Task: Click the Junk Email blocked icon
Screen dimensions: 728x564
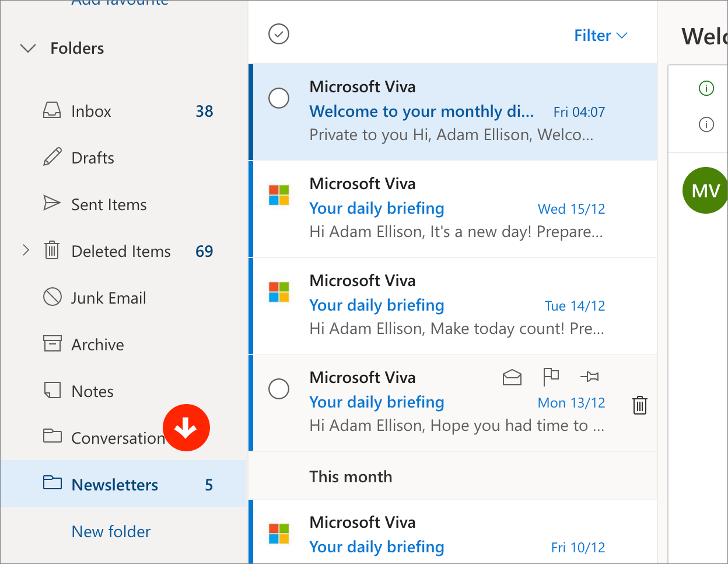Action: (x=52, y=297)
